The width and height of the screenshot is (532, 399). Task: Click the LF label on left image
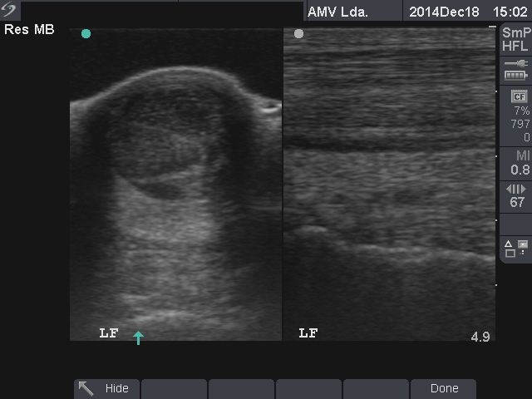[109, 333]
